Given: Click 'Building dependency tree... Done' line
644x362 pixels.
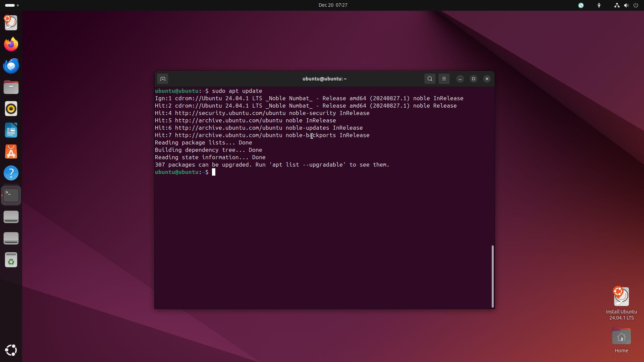Looking at the screenshot, I should pos(208,150).
